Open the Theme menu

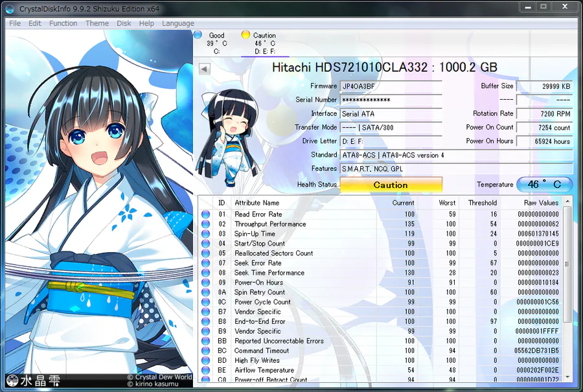point(97,23)
